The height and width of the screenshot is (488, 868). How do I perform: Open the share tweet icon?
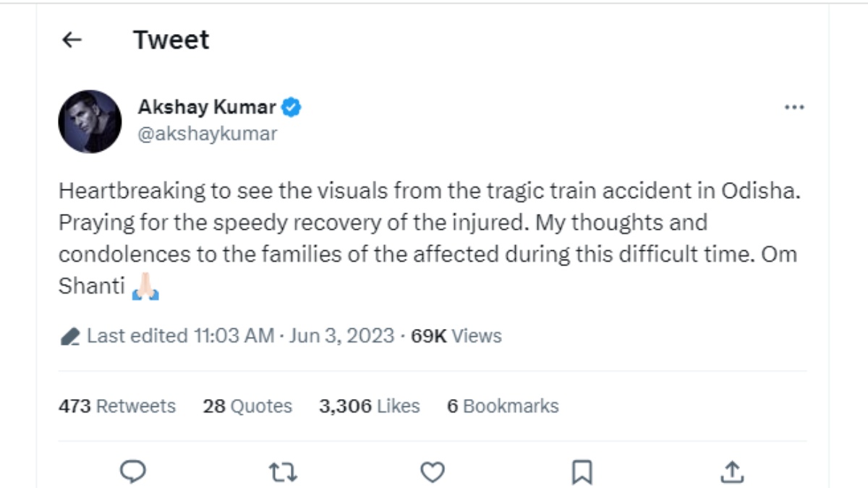coord(731,472)
